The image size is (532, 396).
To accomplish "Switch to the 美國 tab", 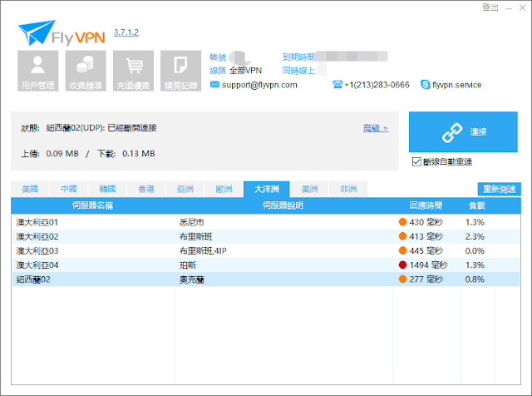I will 30,189.
